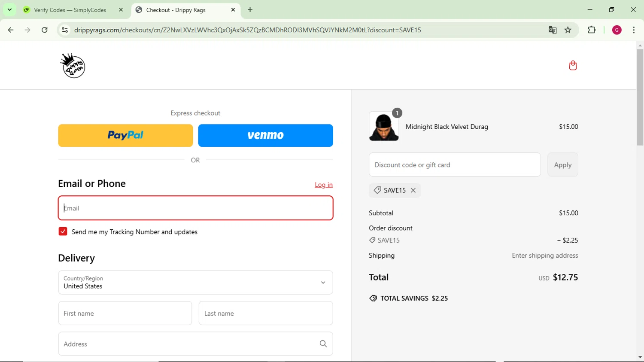
Task: Restore down the Chrome window
Action: [612, 9]
